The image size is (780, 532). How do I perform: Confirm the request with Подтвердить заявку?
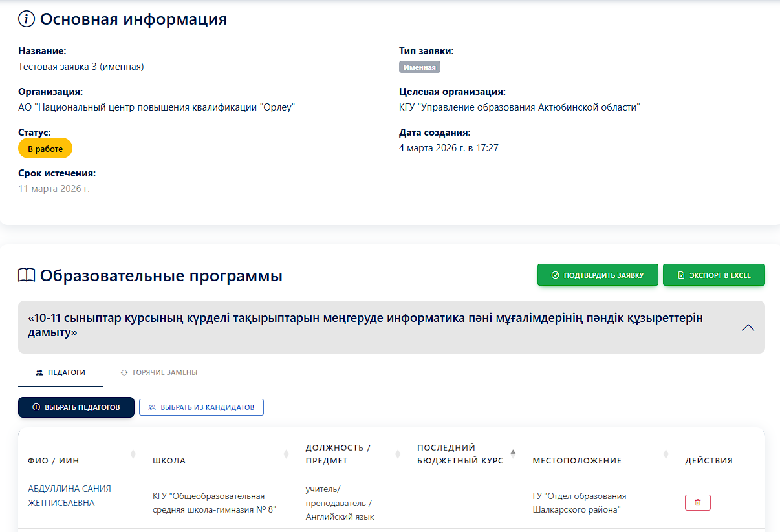point(597,275)
